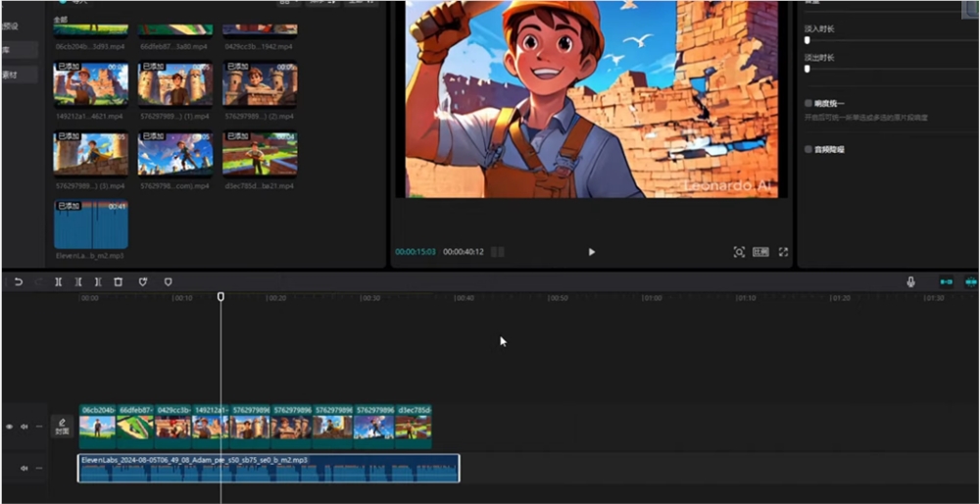Click the preview image of the boy
Image resolution: width=980 pixels, height=504 pixels.
591,99
